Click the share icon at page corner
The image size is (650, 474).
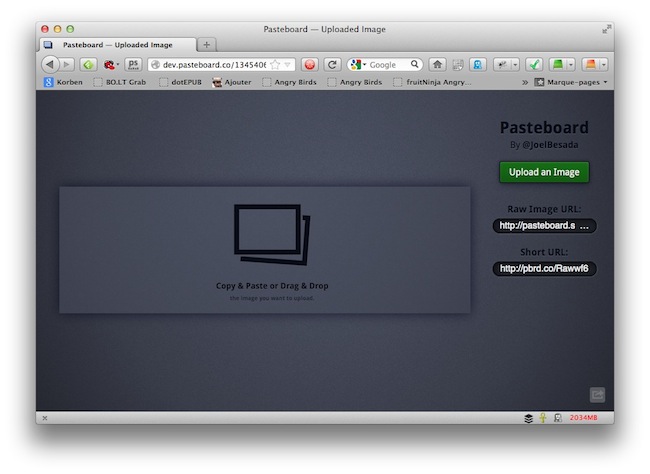pyautogui.click(x=597, y=394)
